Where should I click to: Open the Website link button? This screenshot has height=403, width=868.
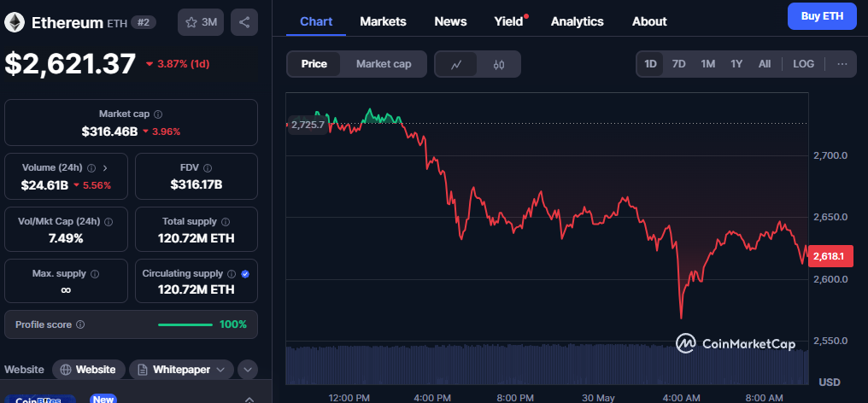pyautogui.click(x=89, y=369)
